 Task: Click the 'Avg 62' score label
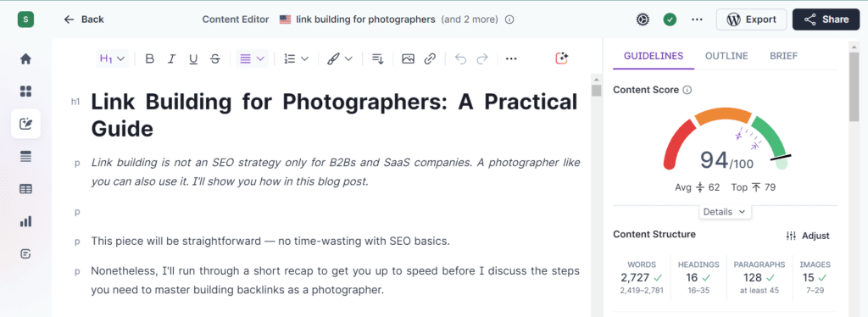[698, 187]
